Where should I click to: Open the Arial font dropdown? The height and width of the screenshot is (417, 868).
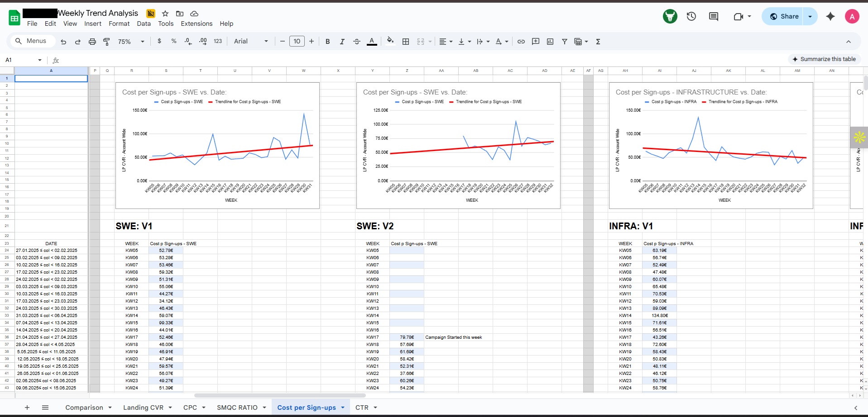[x=251, y=42]
